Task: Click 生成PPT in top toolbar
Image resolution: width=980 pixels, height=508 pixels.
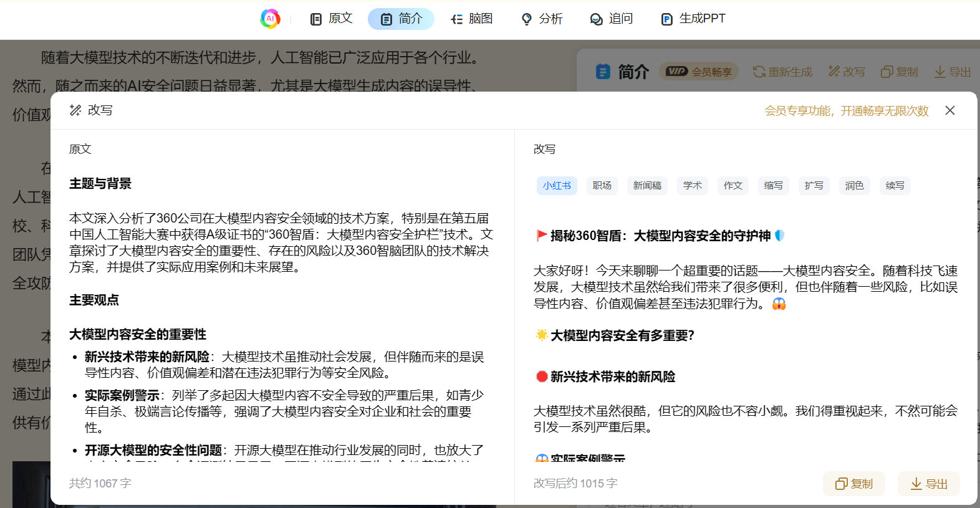Action: 693,19
